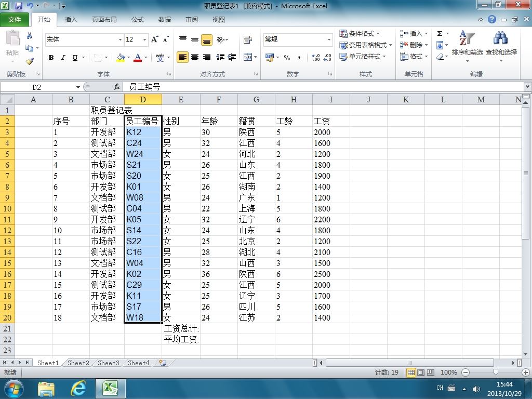
Task: Switch to the Sheet2 worksheet tab
Action: [x=78, y=363]
